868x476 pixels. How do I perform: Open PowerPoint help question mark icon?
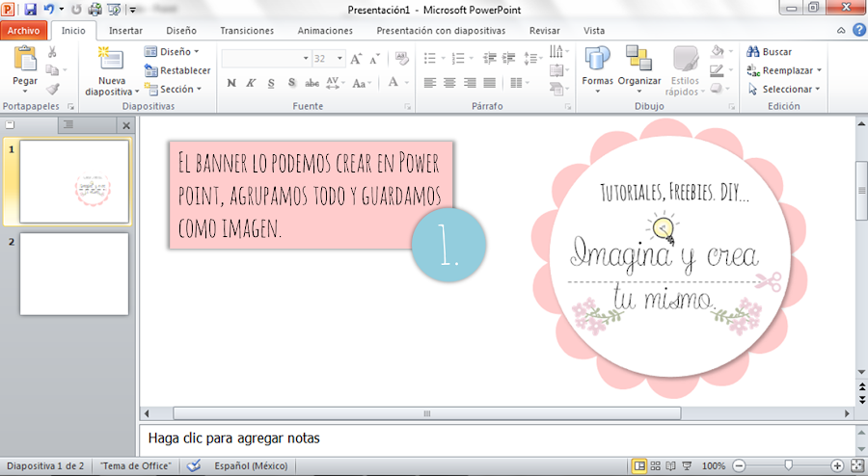pos(859,30)
